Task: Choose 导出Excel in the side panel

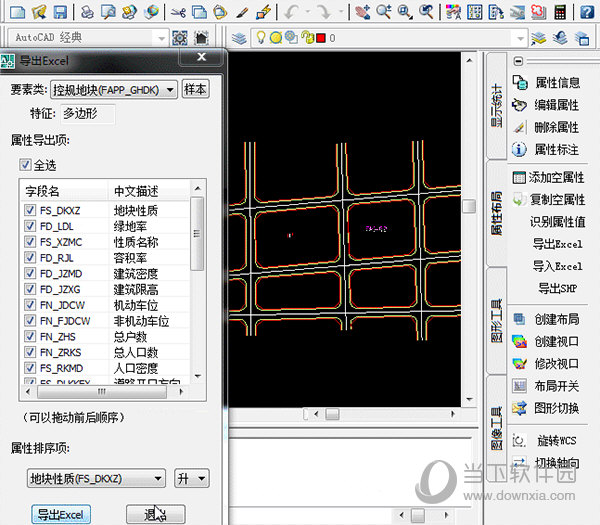Action: 558,244
